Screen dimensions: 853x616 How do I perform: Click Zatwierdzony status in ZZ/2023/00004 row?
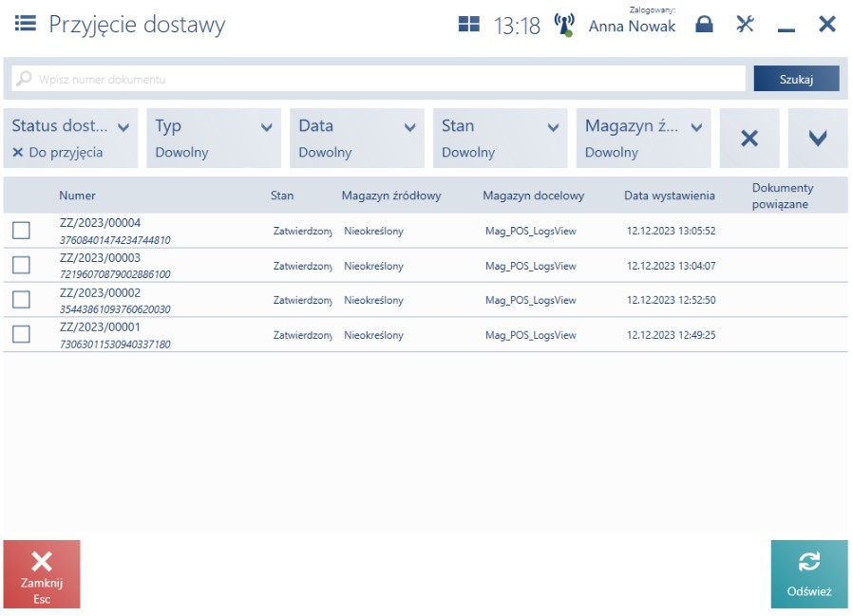[x=302, y=231]
